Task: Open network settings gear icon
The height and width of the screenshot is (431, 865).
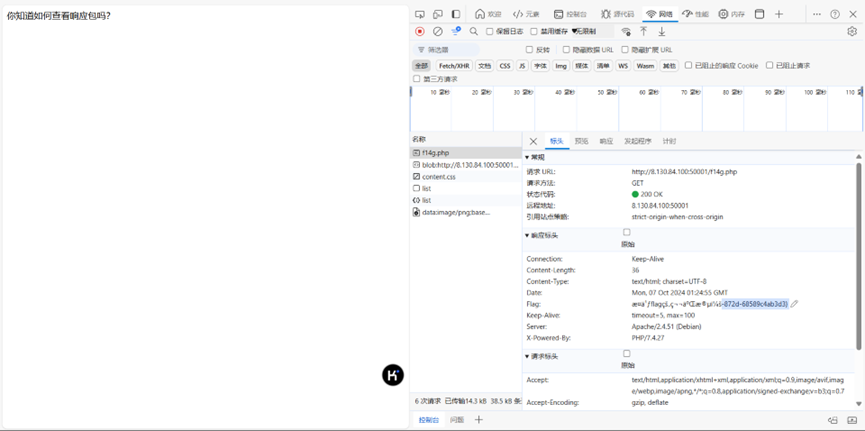Action: pos(852,32)
